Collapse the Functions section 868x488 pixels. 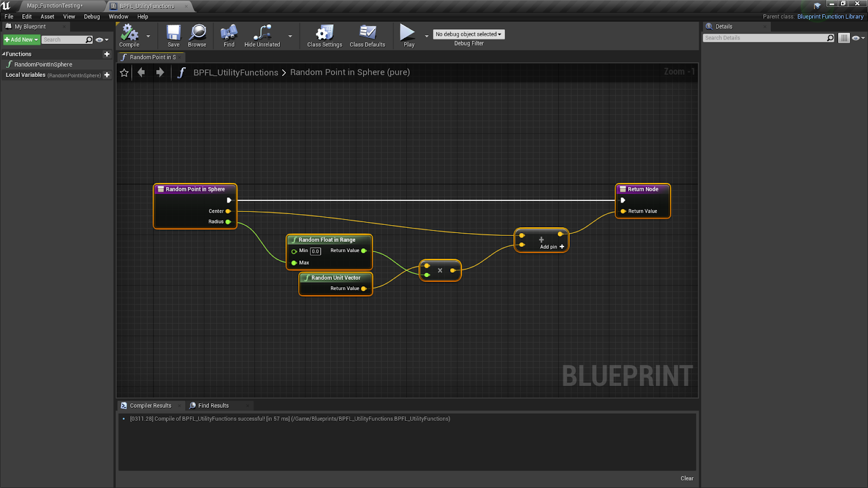[4, 54]
